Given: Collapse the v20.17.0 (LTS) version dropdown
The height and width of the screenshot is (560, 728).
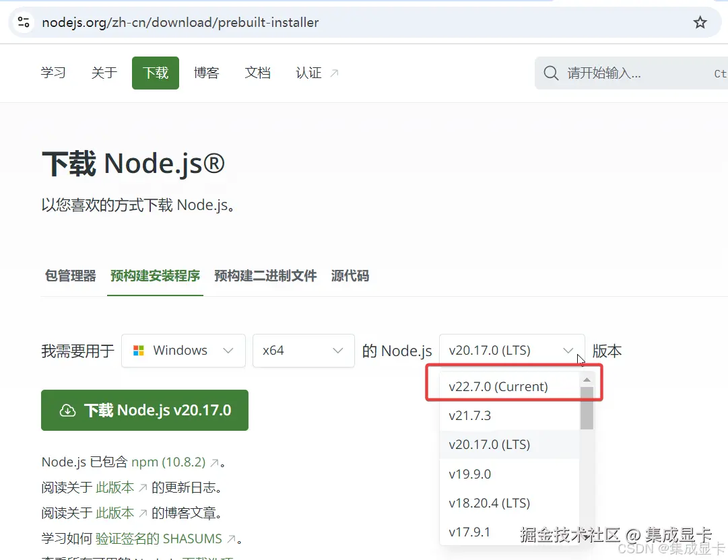Looking at the screenshot, I should tap(512, 351).
